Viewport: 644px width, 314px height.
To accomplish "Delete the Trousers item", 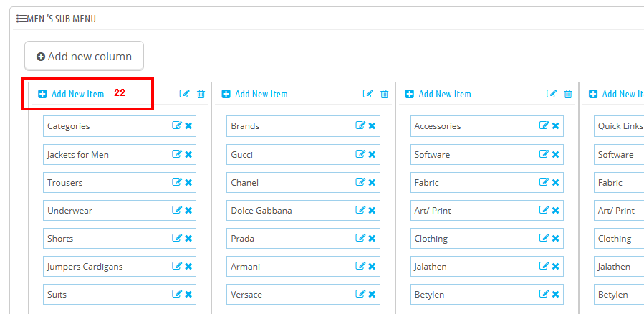I will 188,182.
